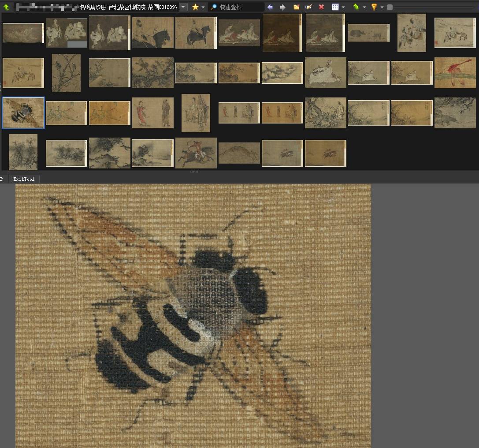Toggle the favorites star for this folder

click(x=195, y=7)
